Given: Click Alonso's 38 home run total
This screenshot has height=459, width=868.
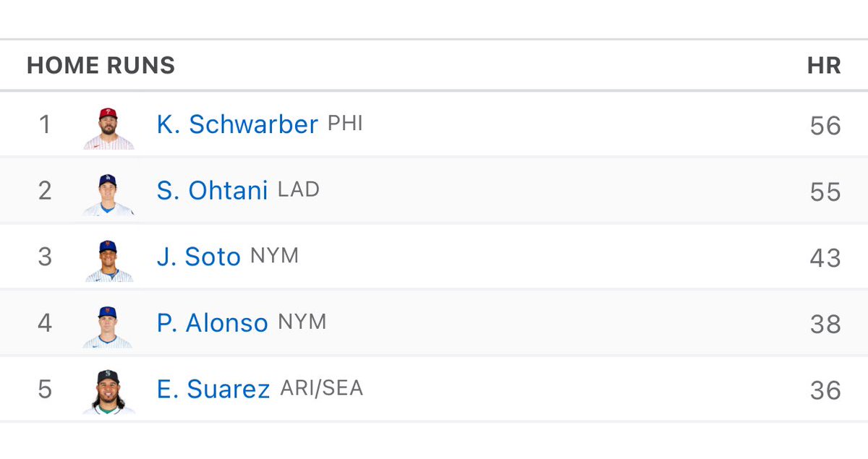Looking at the screenshot, I should [x=825, y=325].
